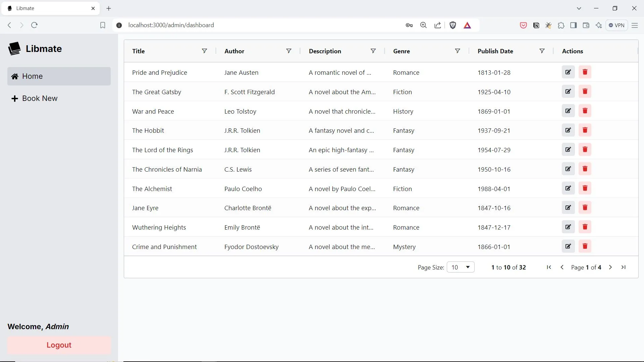Sort by the Publish Date column header

495,51
